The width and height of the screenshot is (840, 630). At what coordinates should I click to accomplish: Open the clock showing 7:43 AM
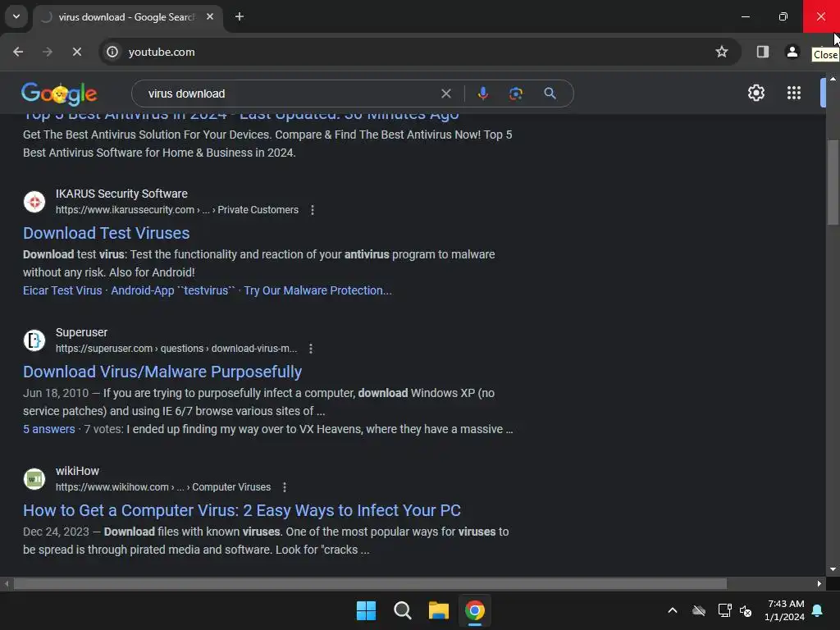[x=785, y=610]
